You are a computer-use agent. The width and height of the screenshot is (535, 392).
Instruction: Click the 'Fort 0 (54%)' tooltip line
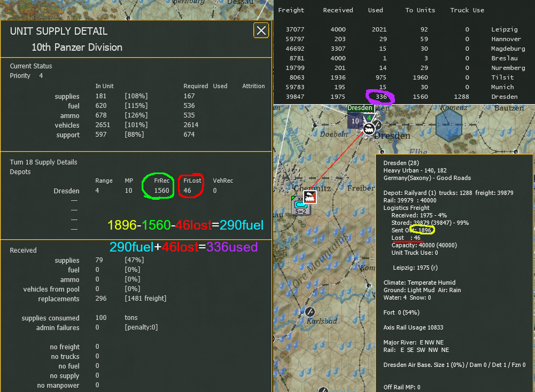point(401,312)
